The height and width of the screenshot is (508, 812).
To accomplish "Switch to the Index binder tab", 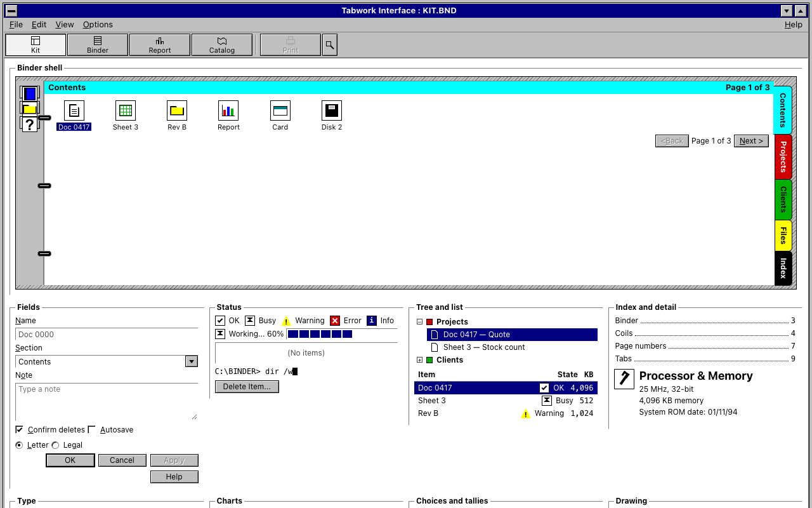I will coord(783,268).
